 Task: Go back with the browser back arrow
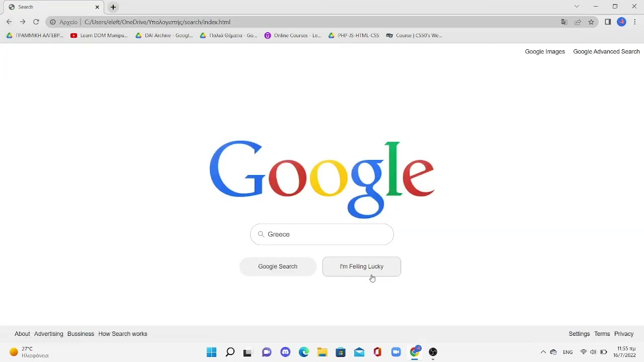click(9, 22)
